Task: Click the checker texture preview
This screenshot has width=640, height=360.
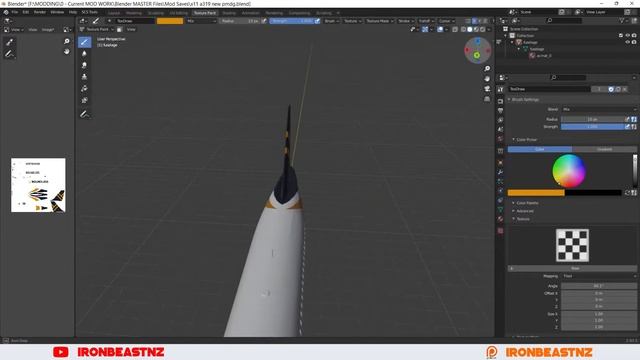Action: coord(572,245)
